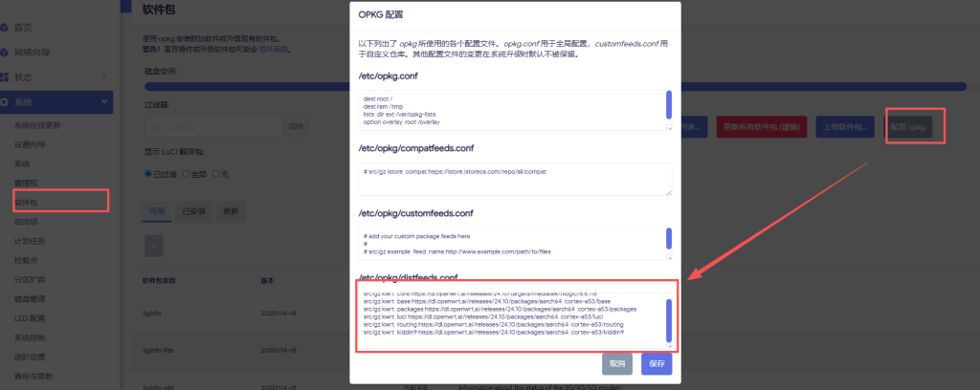The height and width of the screenshot is (390, 980).
Task: Focus the compatfeeds.conf text area
Action: (515, 179)
